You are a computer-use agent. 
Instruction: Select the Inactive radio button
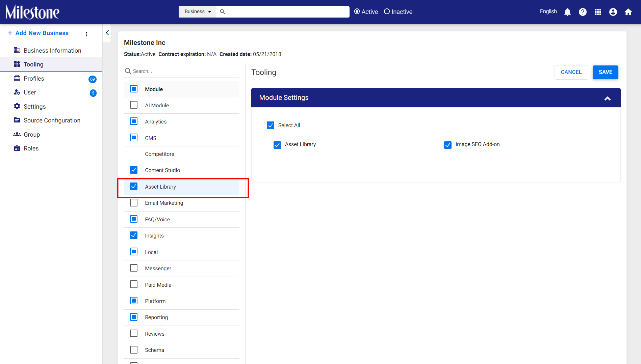point(387,11)
